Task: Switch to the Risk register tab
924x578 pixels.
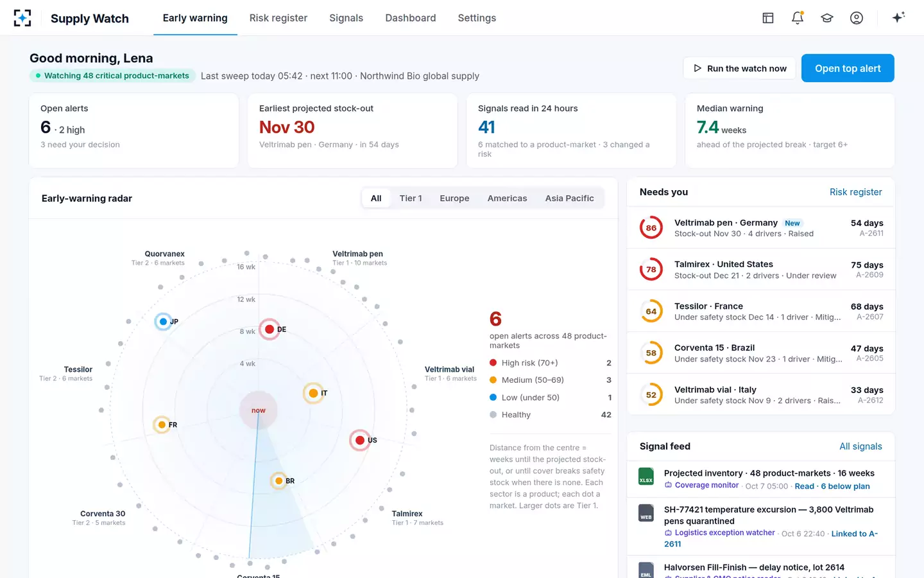Action: point(278,18)
